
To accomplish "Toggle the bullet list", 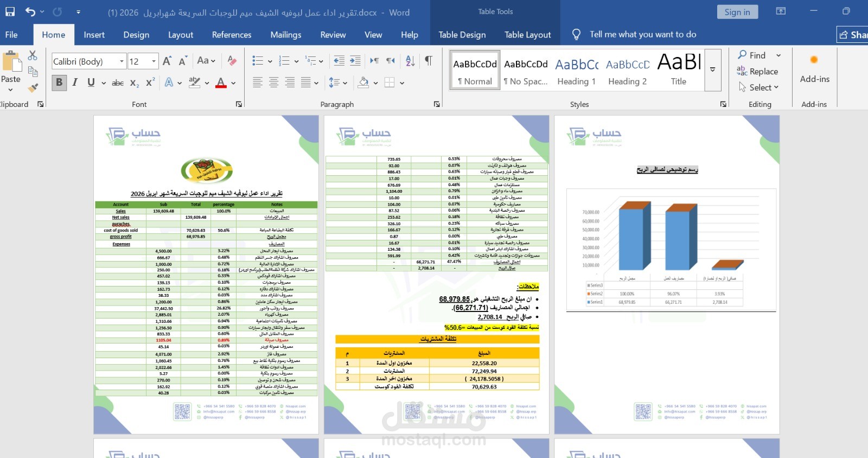I will point(258,61).
